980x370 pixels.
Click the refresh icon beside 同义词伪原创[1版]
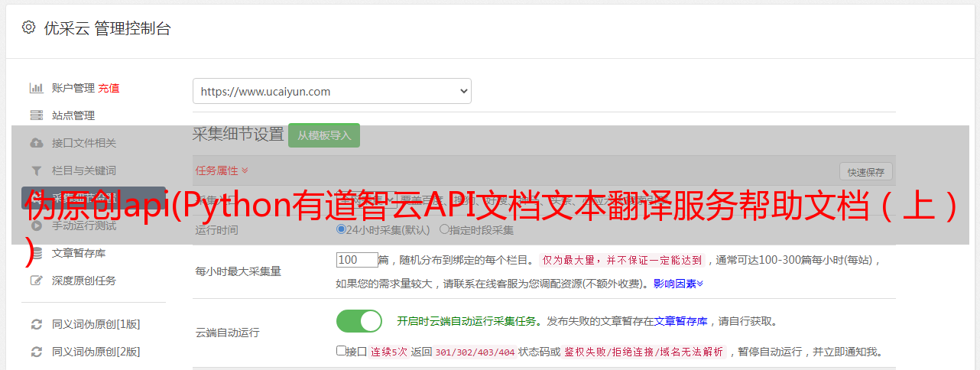[36, 324]
